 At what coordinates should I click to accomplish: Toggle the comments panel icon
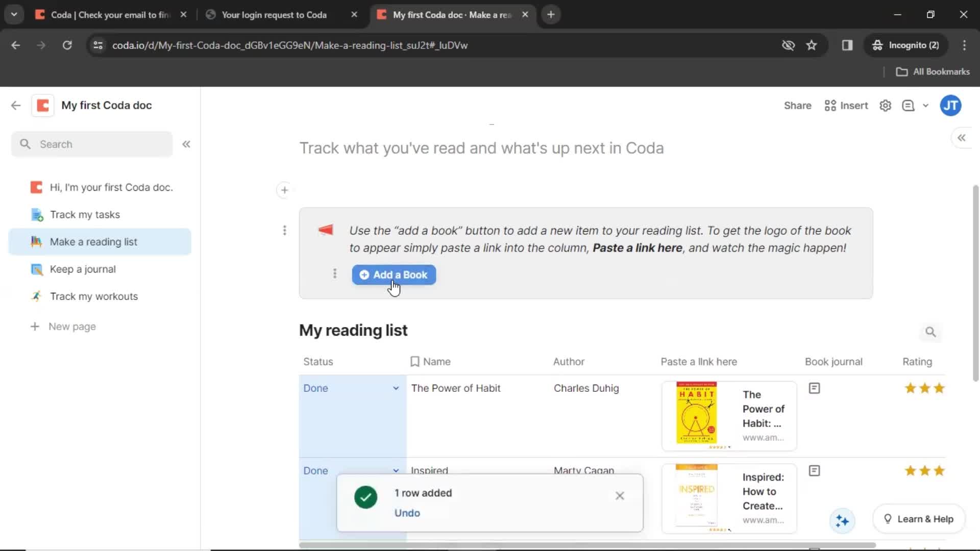[909, 106]
